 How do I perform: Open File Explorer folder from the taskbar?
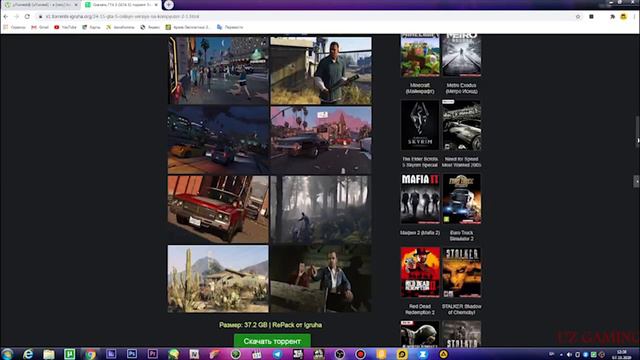(49, 354)
